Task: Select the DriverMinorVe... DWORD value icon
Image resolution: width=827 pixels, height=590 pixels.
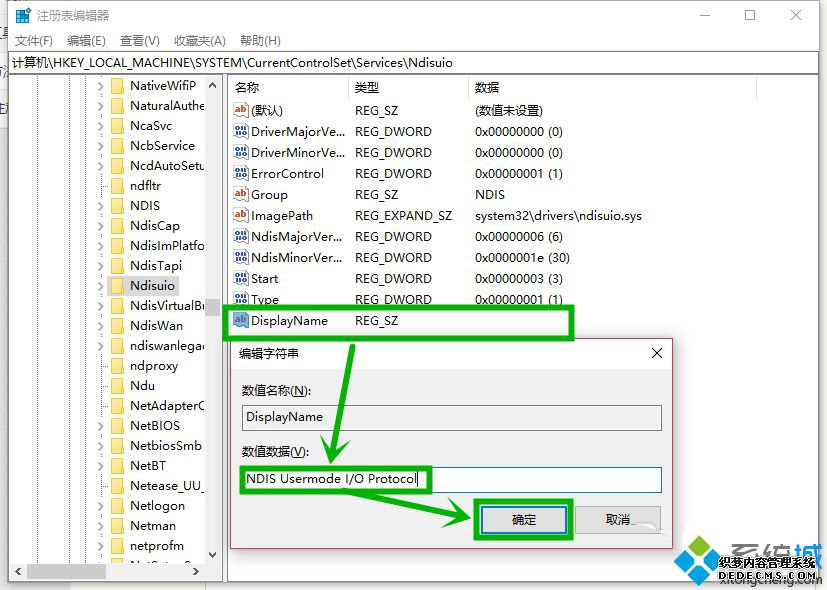Action: point(241,152)
